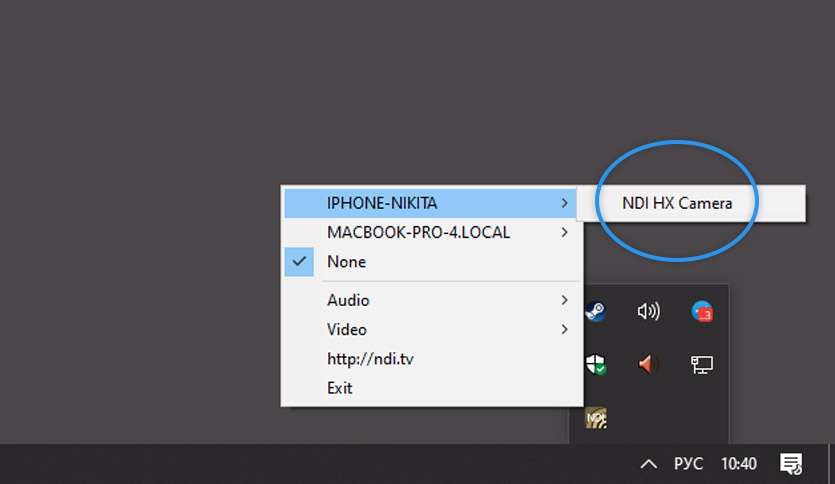Expand arrow next to MACBOOK-PRO-4.LOCAL

coord(564,233)
